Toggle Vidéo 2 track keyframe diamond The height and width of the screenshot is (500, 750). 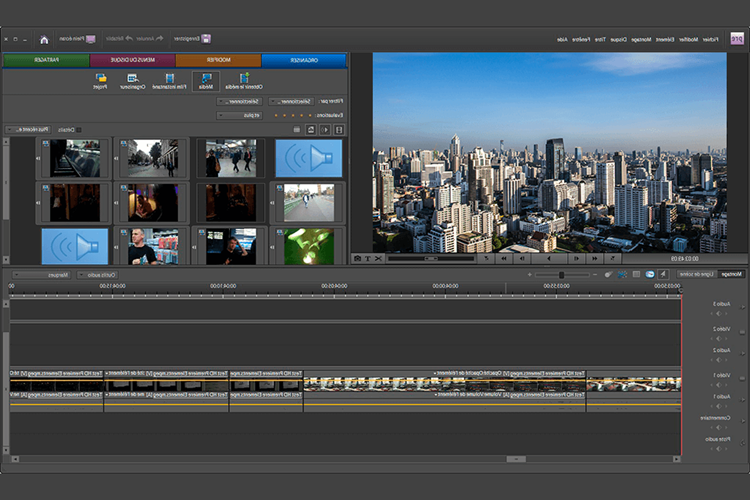tap(718, 339)
